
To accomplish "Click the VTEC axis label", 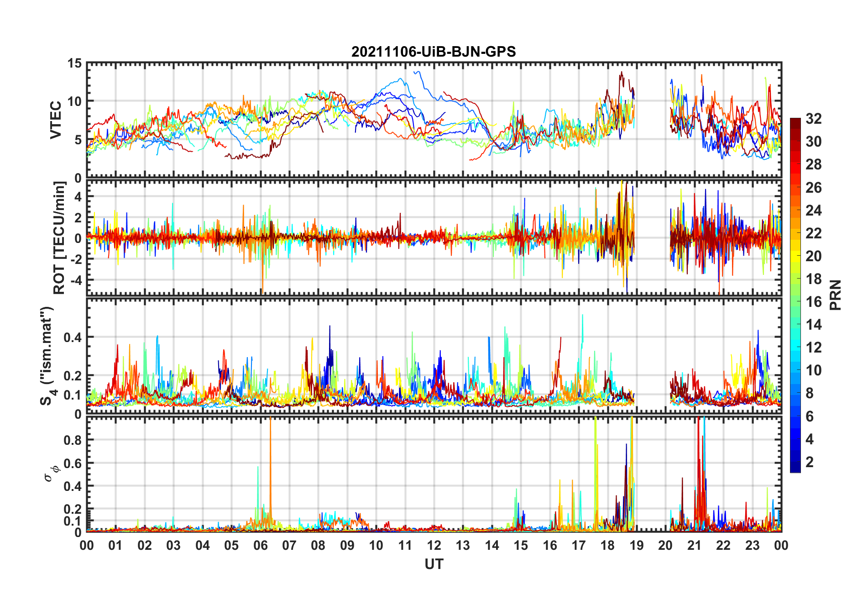I will [56, 120].
